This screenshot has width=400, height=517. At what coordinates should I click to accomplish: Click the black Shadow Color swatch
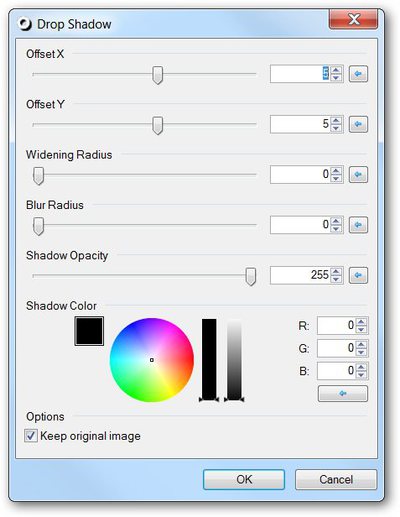pos(89,331)
